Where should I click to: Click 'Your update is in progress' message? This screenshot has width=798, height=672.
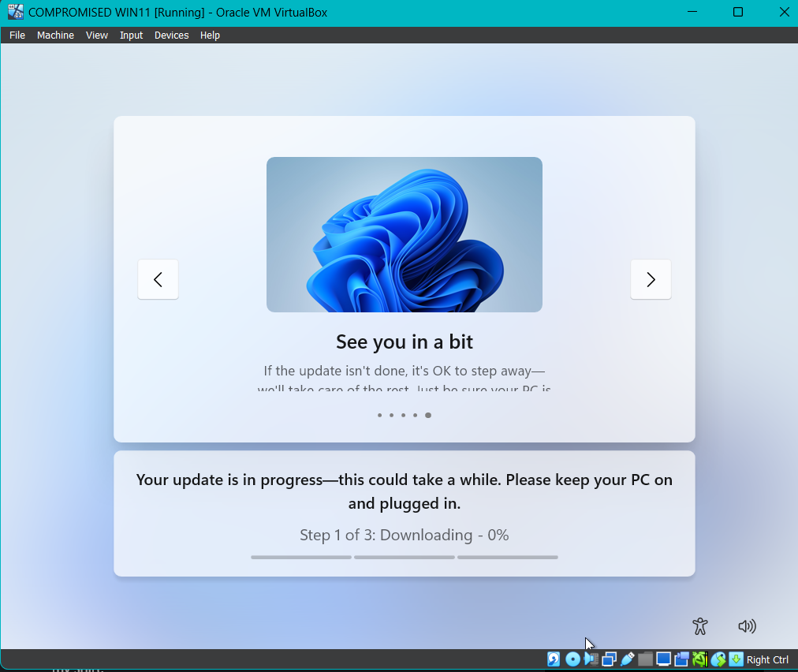tap(405, 491)
